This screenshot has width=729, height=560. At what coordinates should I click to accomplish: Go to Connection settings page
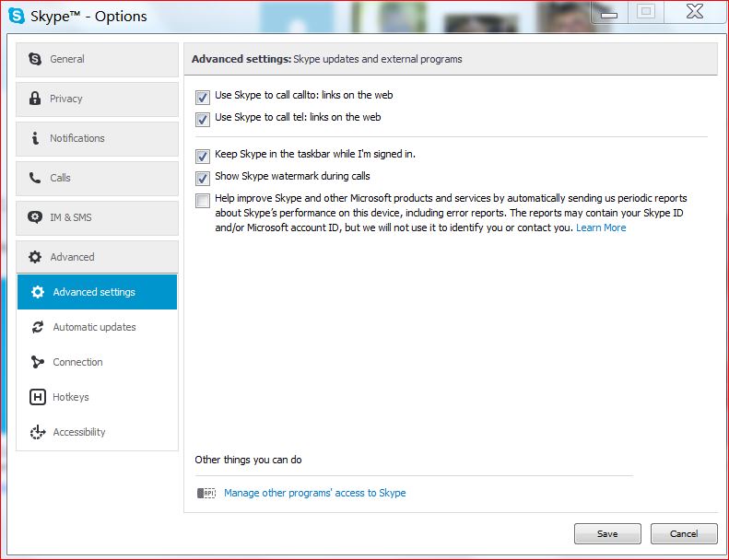[97, 362]
